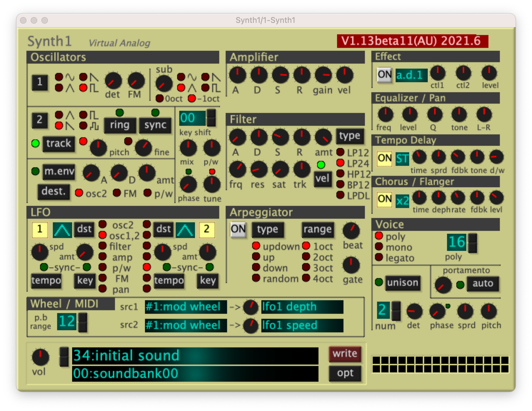Open the ST delay mode selector
This screenshot has height=411, width=532.
click(402, 159)
